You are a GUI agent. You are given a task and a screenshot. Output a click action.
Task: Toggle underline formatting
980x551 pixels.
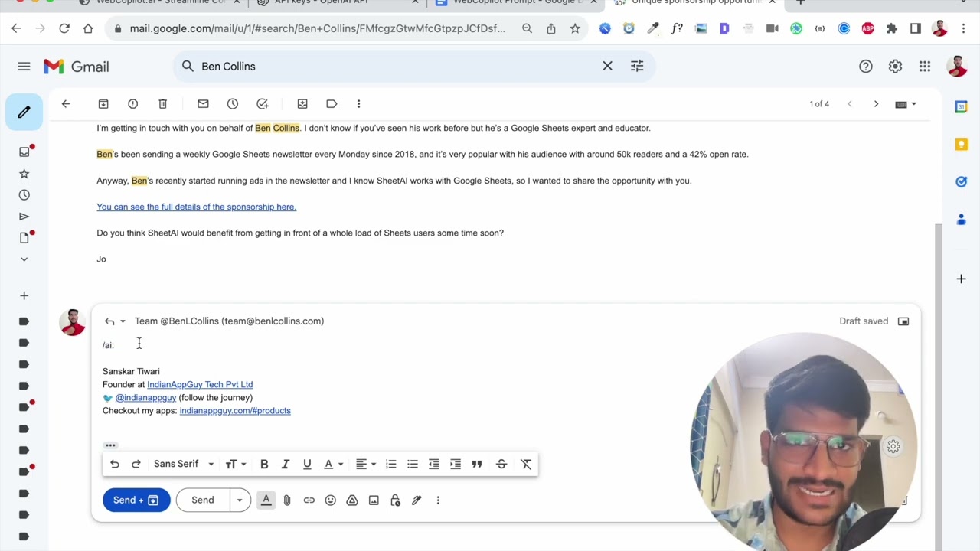click(x=307, y=464)
